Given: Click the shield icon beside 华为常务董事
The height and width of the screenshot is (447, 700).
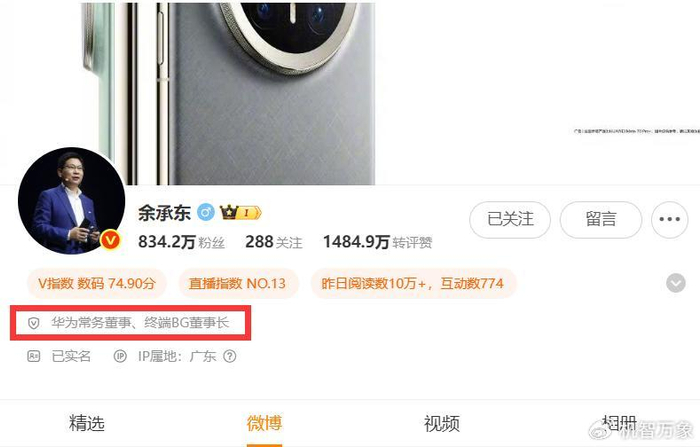Looking at the screenshot, I should pos(33,323).
